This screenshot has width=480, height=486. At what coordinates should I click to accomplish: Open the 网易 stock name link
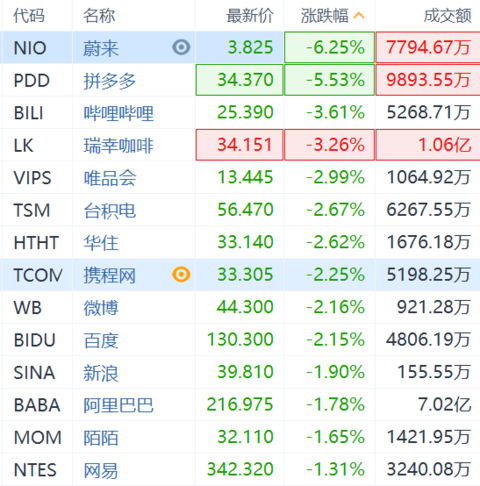pyautogui.click(x=101, y=470)
